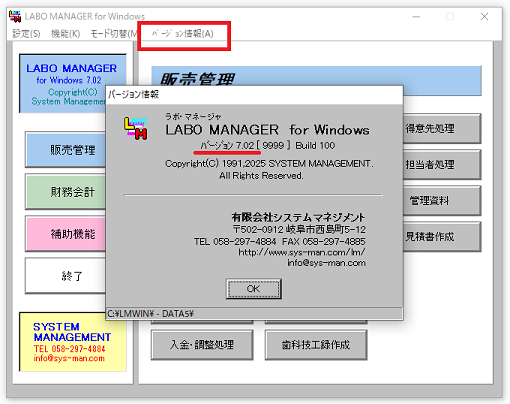Open 得意先処理 customer processing
510x404 pixels.
(x=442, y=129)
